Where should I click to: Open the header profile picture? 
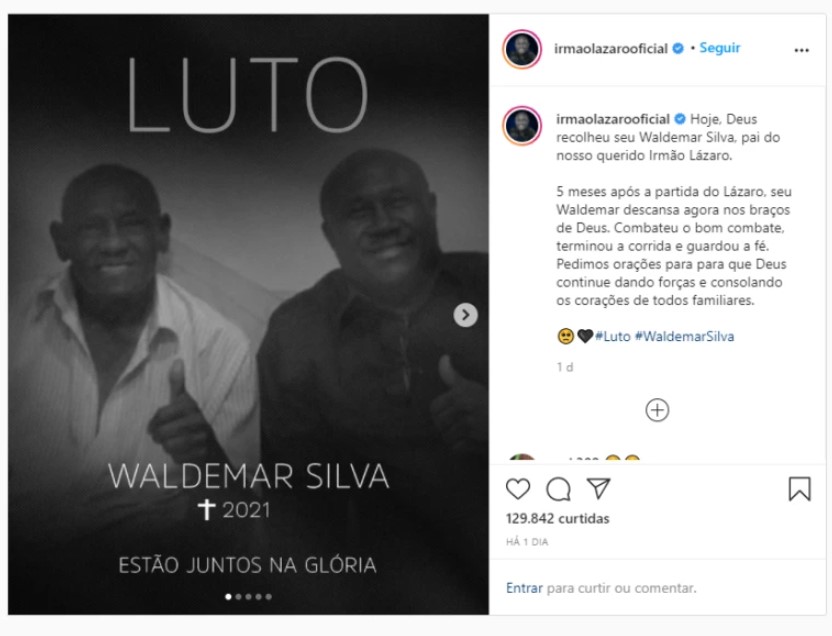(522, 49)
